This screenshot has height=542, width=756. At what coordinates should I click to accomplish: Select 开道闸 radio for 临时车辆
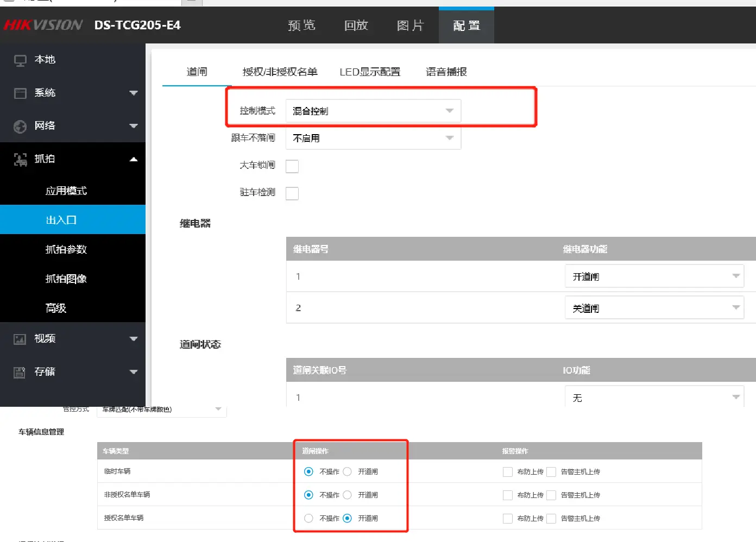pos(348,471)
